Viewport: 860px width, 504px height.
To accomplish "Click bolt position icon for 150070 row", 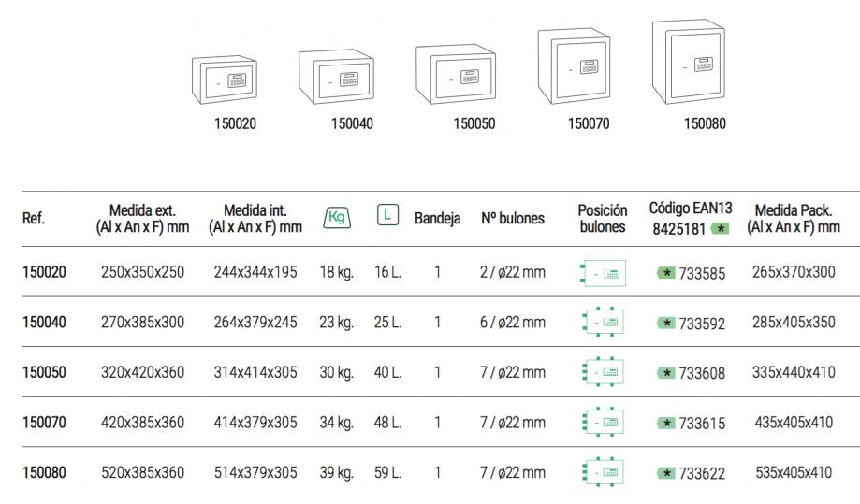I will (x=603, y=422).
